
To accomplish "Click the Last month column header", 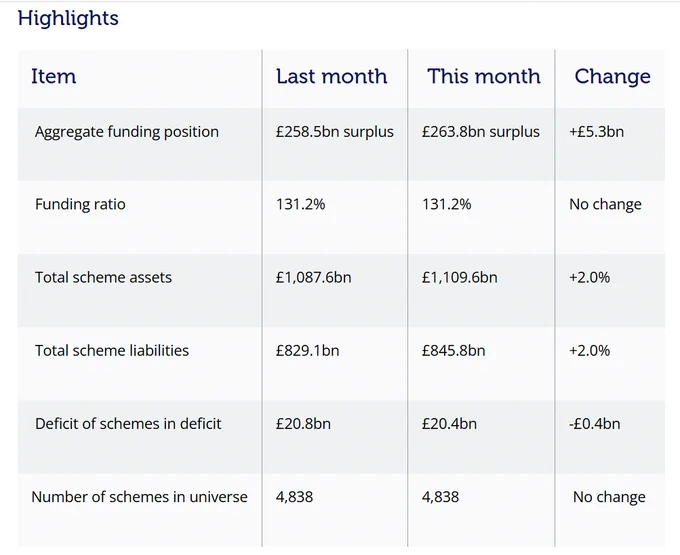I will 332,76.
